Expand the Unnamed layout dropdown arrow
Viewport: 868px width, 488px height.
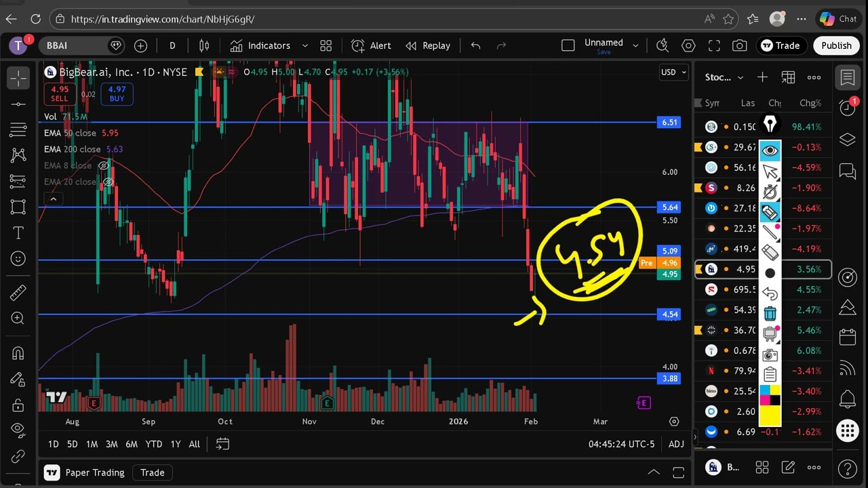(635, 45)
